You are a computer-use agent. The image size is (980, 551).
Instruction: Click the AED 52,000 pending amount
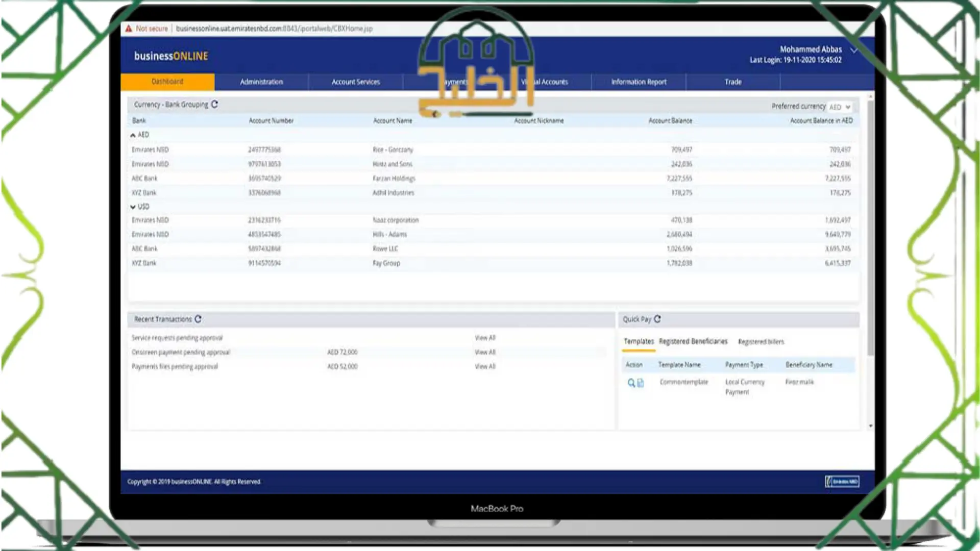click(342, 366)
